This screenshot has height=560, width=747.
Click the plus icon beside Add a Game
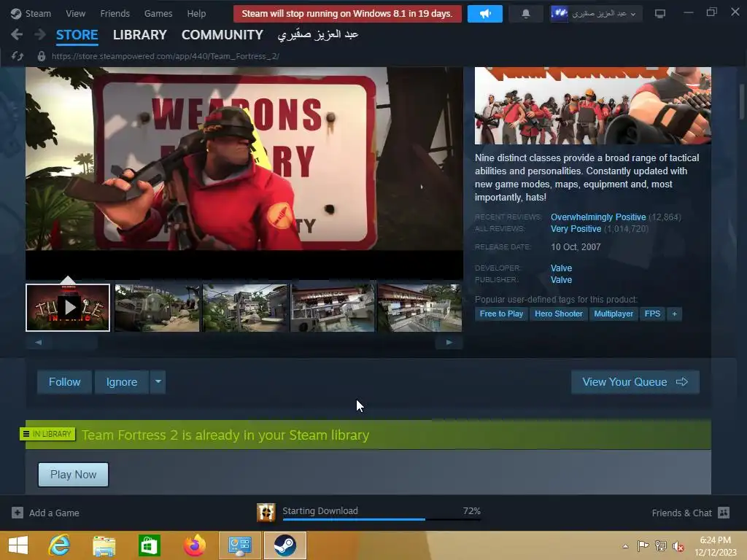(18, 513)
